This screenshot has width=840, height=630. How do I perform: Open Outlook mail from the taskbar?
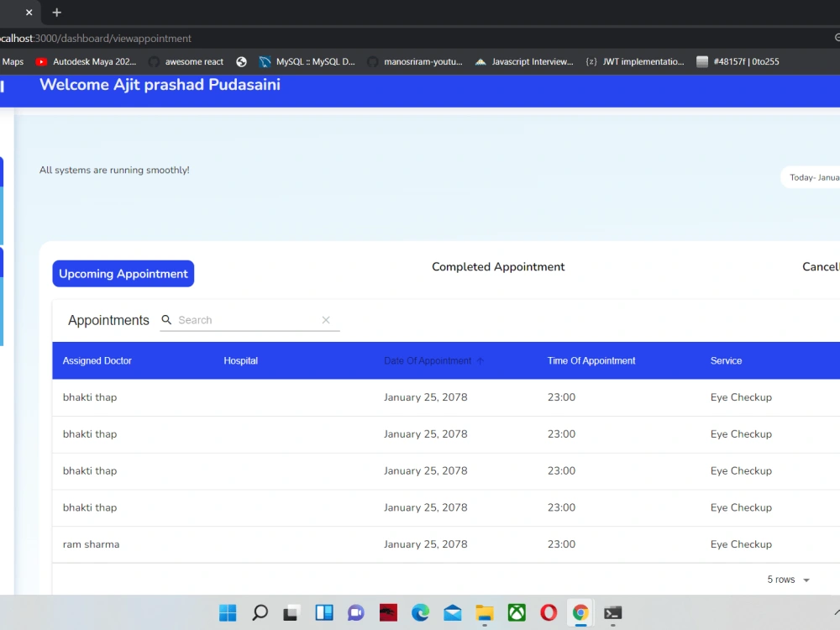(453, 613)
